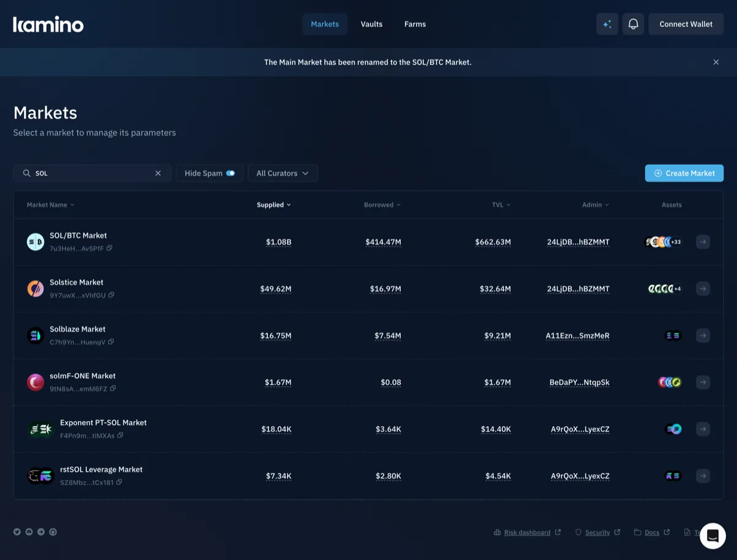Open the sparkle AI assistant icon
Image resolution: width=737 pixels, height=560 pixels.
(607, 24)
